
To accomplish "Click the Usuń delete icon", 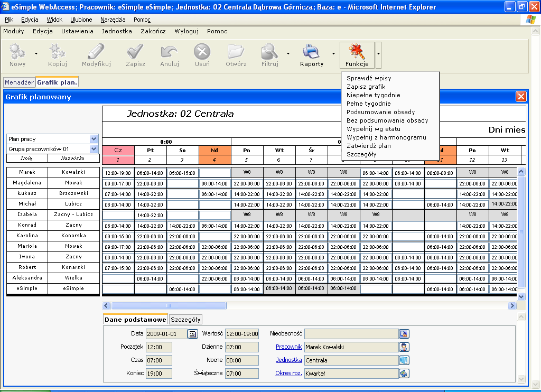I will (x=202, y=52).
